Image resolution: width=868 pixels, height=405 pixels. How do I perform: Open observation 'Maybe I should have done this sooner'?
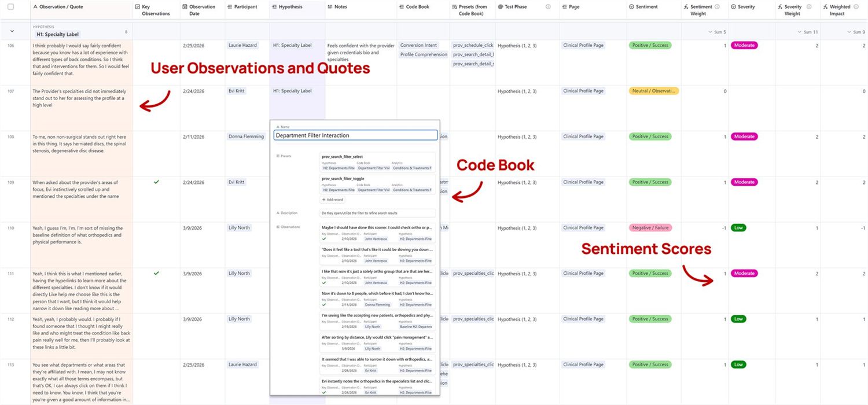(377, 233)
